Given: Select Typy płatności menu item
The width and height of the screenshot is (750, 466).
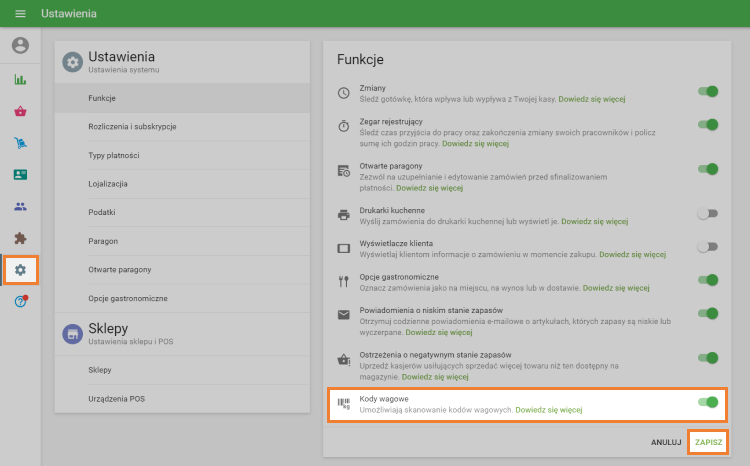Looking at the screenshot, I should click(114, 156).
